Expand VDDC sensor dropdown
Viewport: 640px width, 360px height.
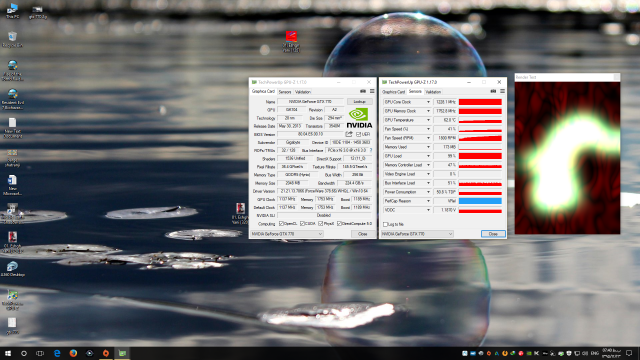[x=428, y=210]
